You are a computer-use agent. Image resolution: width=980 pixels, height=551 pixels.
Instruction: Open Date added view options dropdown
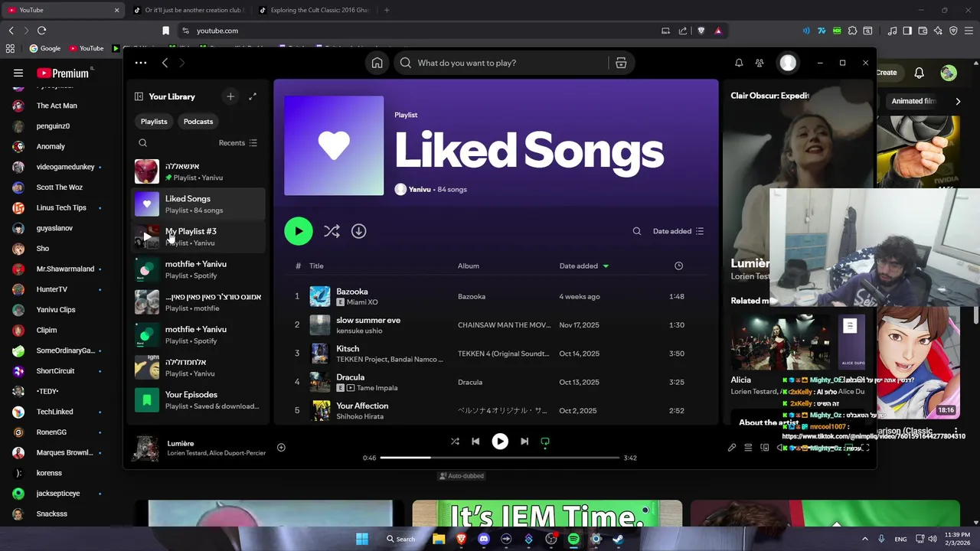click(x=678, y=231)
